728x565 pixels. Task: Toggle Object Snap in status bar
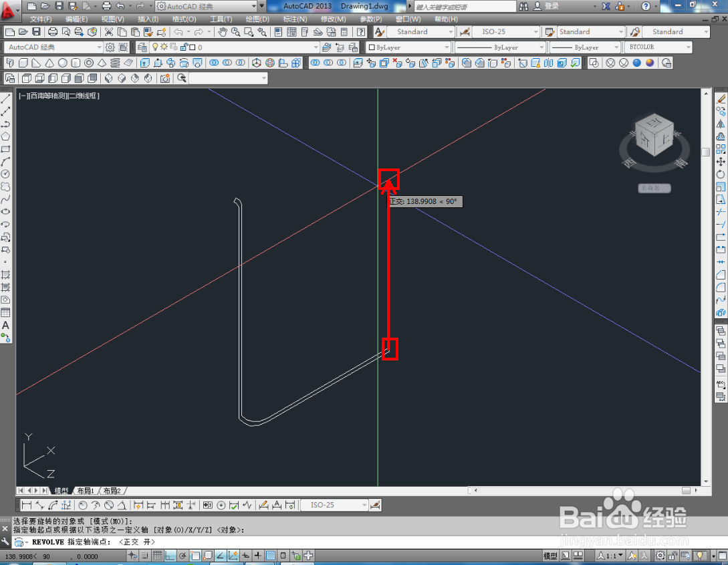pyautogui.click(x=195, y=555)
